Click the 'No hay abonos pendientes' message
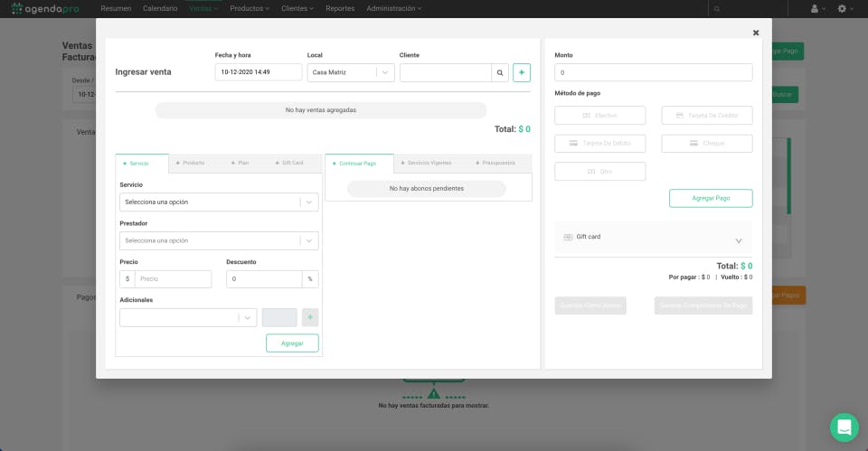Viewport: 868px width, 451px height. click(x=427, y=189)
